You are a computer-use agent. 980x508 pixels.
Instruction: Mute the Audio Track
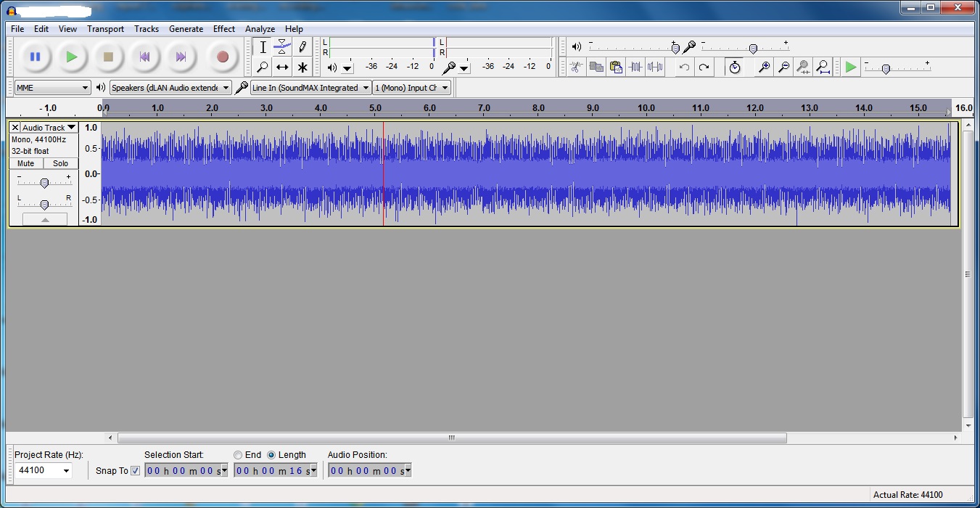26,164
